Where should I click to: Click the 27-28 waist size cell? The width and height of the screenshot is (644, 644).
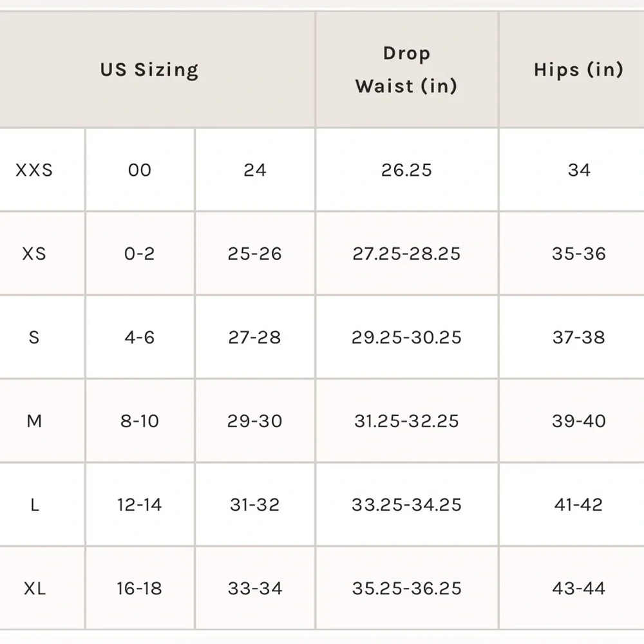click(255, 337)
